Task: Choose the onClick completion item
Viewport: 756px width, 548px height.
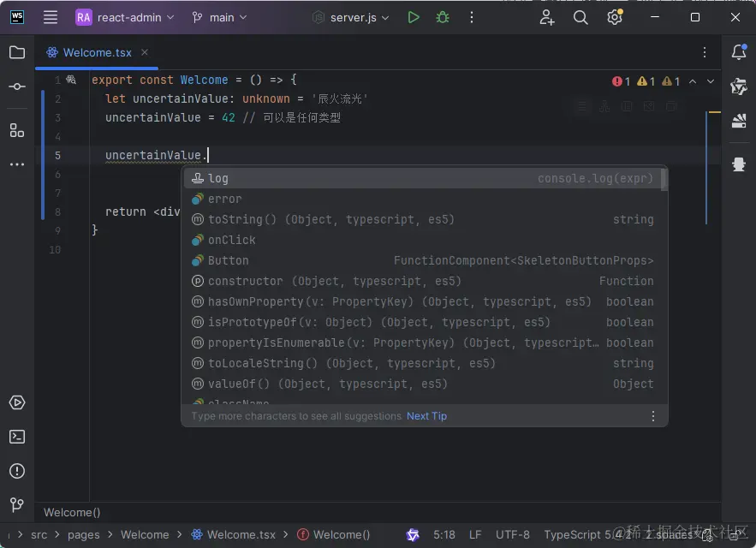Action: [x=422, y=240]
